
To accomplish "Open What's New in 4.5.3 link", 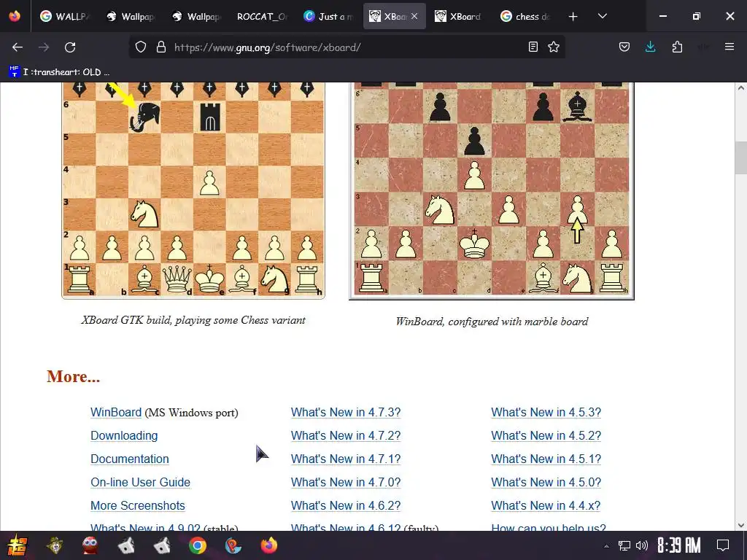I will pos(546,413).
